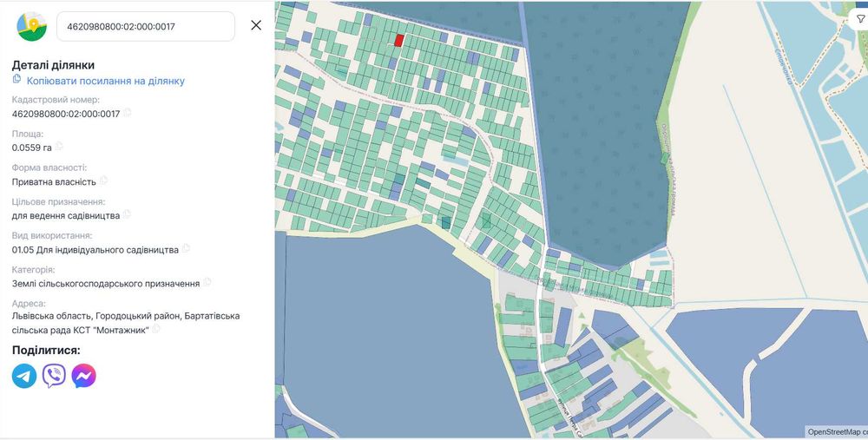Select the red highlighted parcel on map
Viewport: 868px width, 440px height.
398,40
